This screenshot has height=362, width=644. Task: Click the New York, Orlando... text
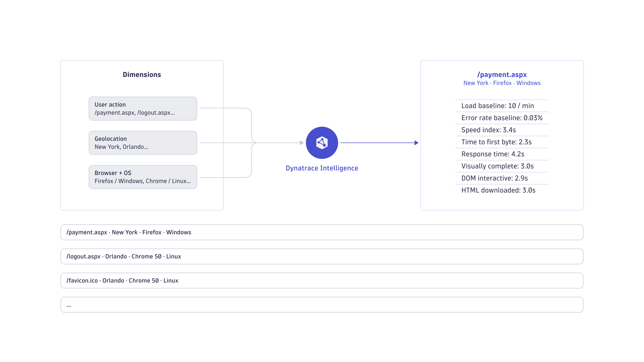point(121,147)
